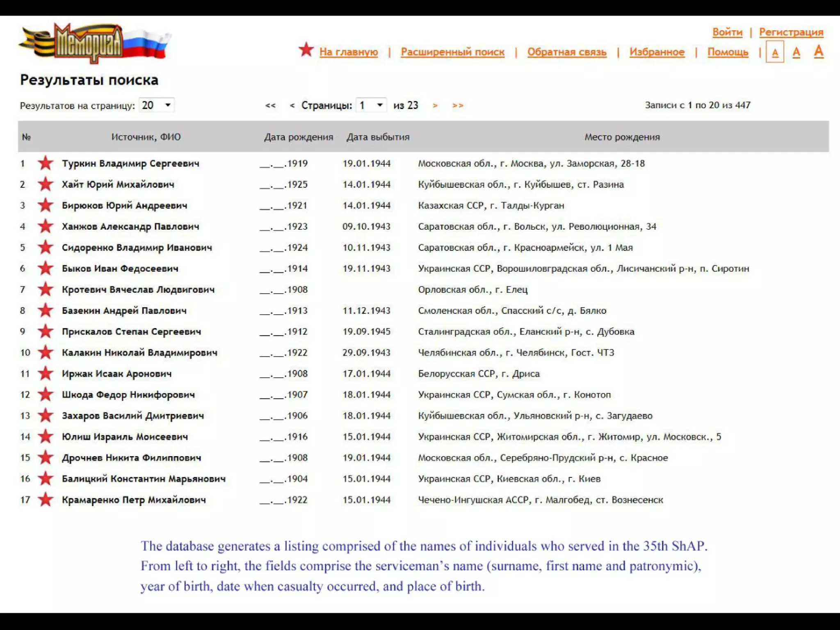This screenshot has height=630, width=840.
Task: Open record Крамаренко Петр Михайлович
Action: pos(134,500)
